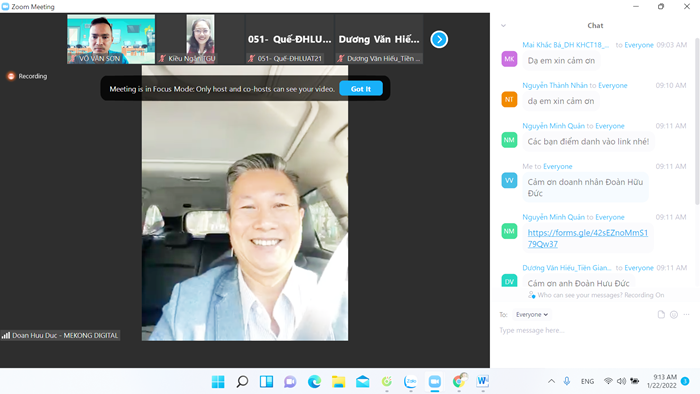Open the notification center badge

click(x=685, y=381)
